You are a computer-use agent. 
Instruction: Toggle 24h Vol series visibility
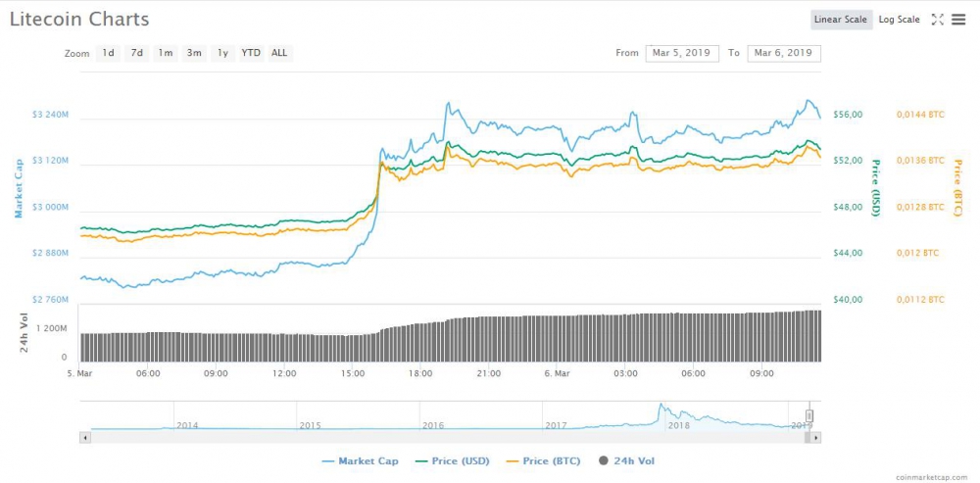[625, 460]
